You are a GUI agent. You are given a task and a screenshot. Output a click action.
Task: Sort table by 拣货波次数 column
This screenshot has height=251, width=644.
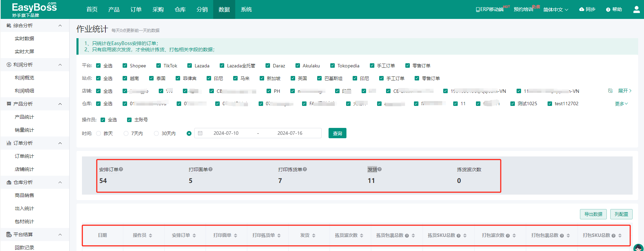362,236
